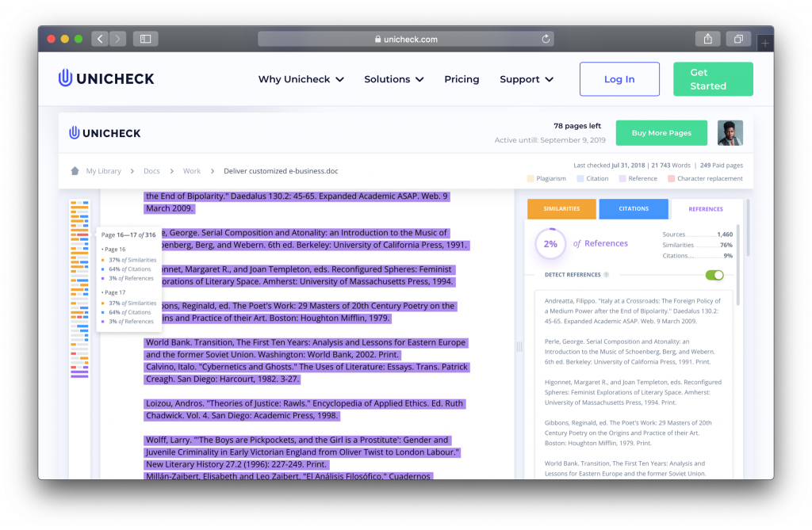Viewport: 812px width, 530px height.
Task: Select the Perle, George reference entry in panel
Action: tap(630, 352)
